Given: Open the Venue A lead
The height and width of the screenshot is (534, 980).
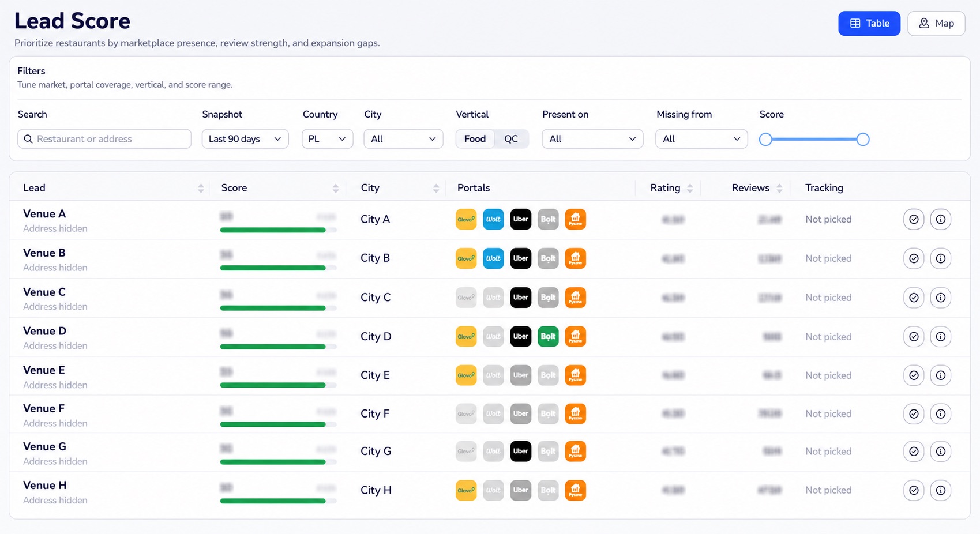Looking at the screenshot, I should click(44, 214).
